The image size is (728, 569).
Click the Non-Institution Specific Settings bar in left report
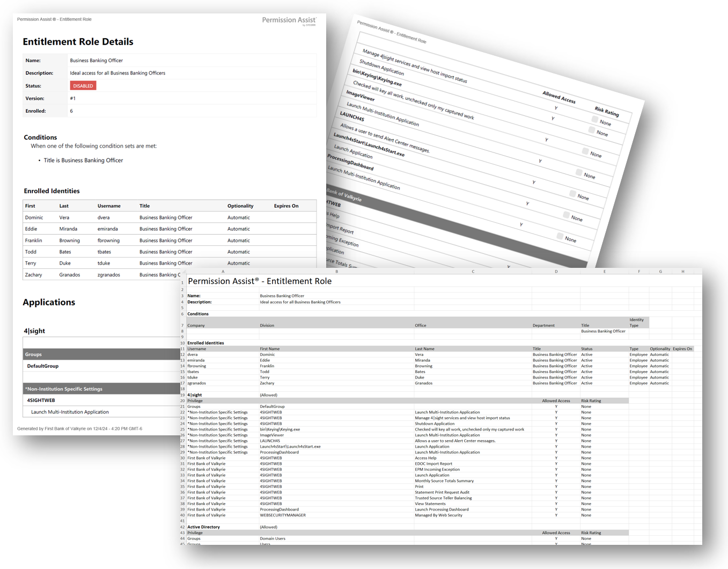(102, 389)
